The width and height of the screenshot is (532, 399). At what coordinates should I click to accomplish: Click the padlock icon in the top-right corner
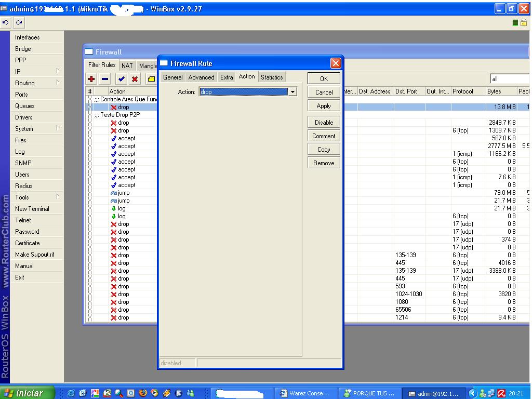point(524,22)
